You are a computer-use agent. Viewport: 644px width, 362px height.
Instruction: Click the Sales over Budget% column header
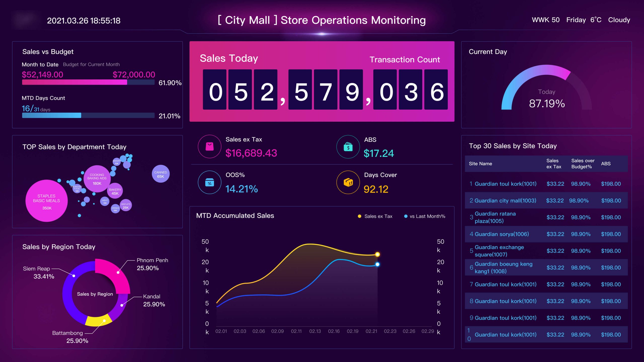coord(583,164)
